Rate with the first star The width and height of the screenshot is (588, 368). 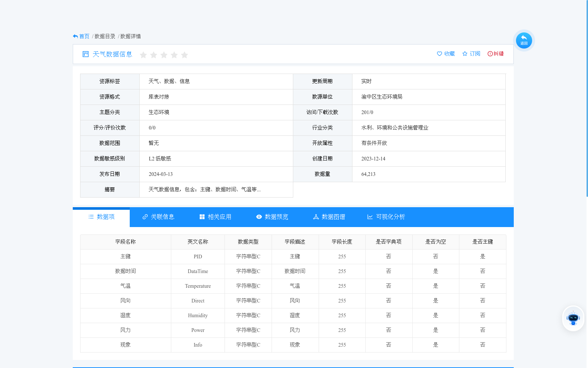pos(143,55)
